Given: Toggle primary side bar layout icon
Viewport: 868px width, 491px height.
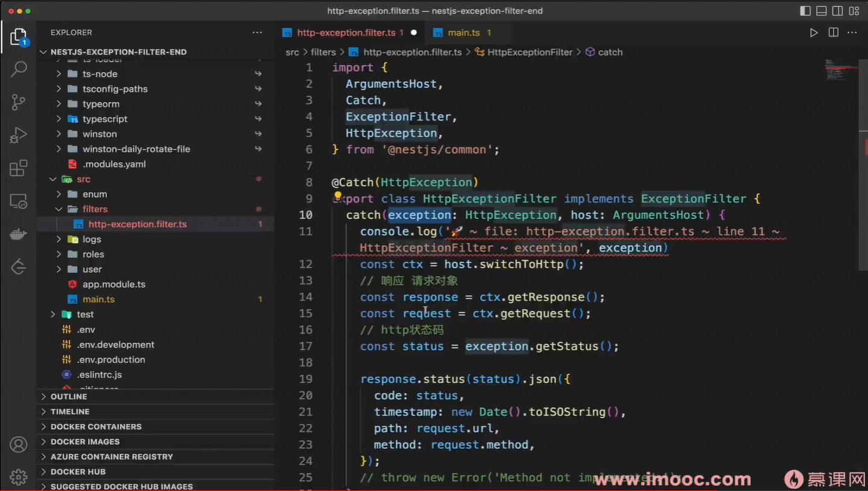Looking at the screenshot, I should 805,11.
